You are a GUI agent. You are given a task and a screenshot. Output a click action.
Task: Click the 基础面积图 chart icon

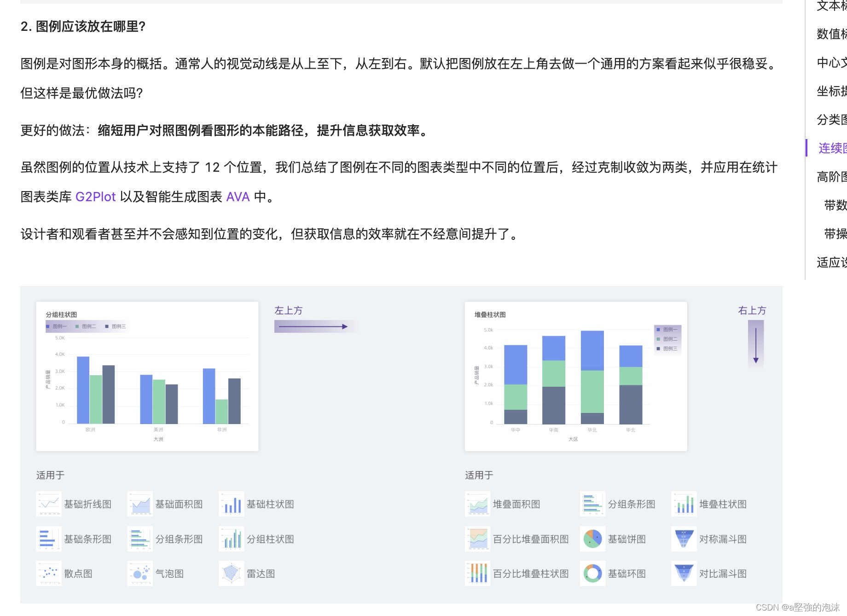point(140,504)
